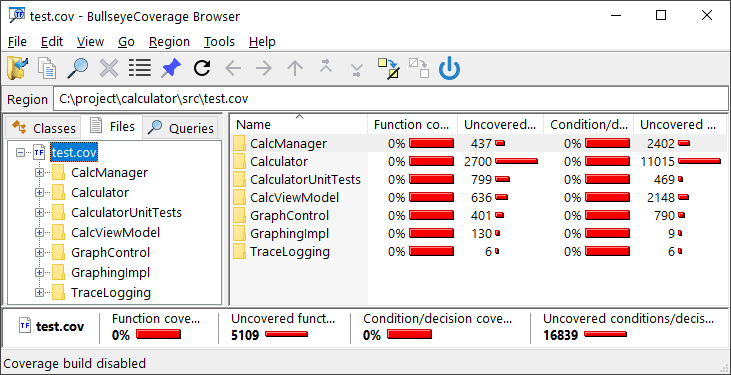Click the yellow square exclude region icon

[388, 69]
